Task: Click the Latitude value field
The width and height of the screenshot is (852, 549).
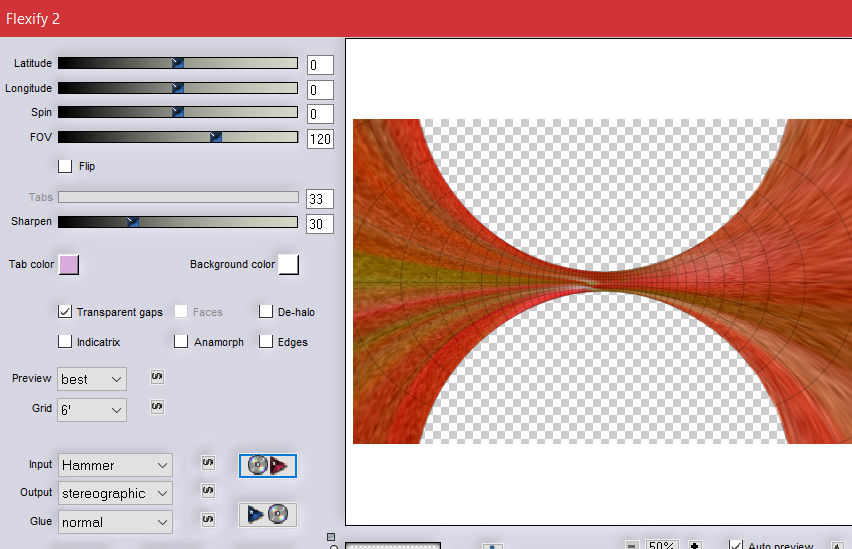Action: [320, 65]
